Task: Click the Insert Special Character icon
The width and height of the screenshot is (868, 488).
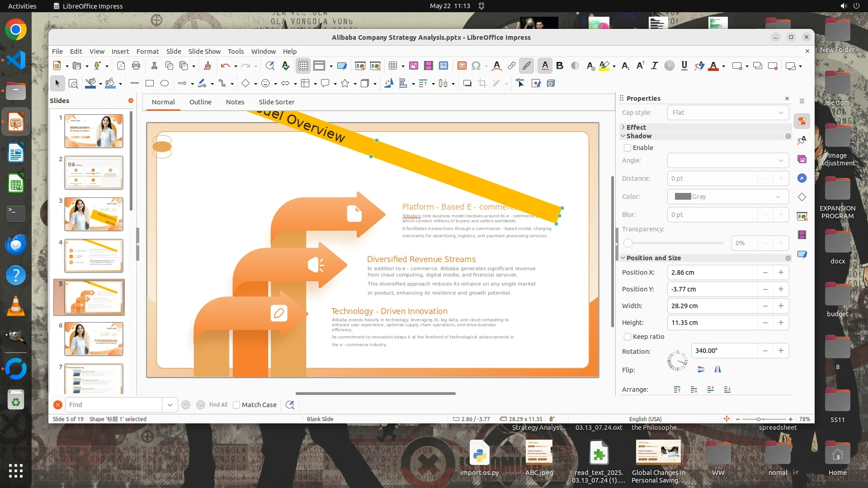Action: coord(476,66)
